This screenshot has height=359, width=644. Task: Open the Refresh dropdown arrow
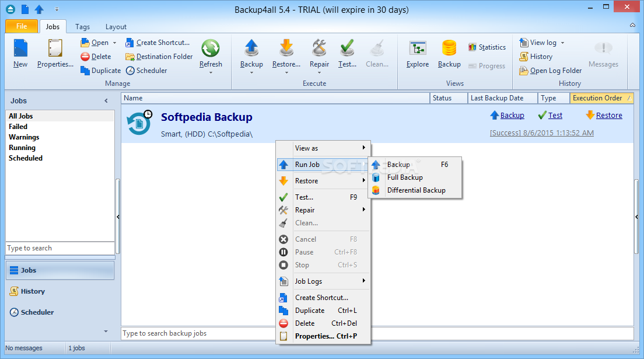click(210, 73)
